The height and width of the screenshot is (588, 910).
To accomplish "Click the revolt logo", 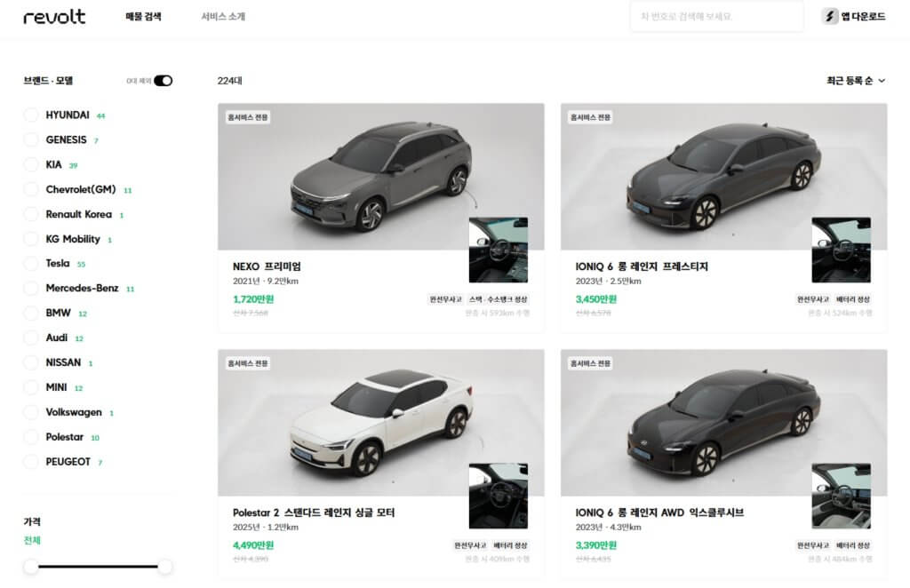I will pyautogui.click(x=54, y=17).
